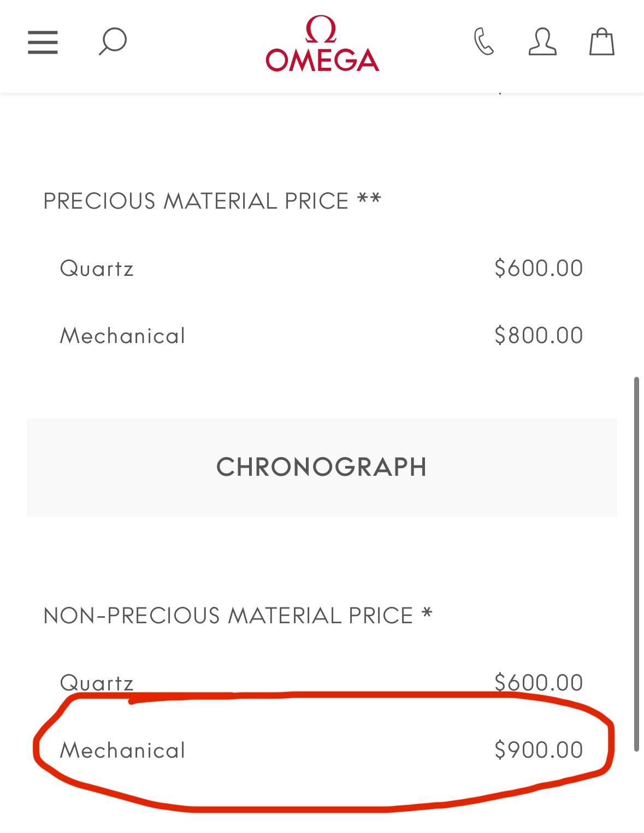Click the $800.00 Mechanical price
Screen dimensions: 644x833
click(539, 335)
